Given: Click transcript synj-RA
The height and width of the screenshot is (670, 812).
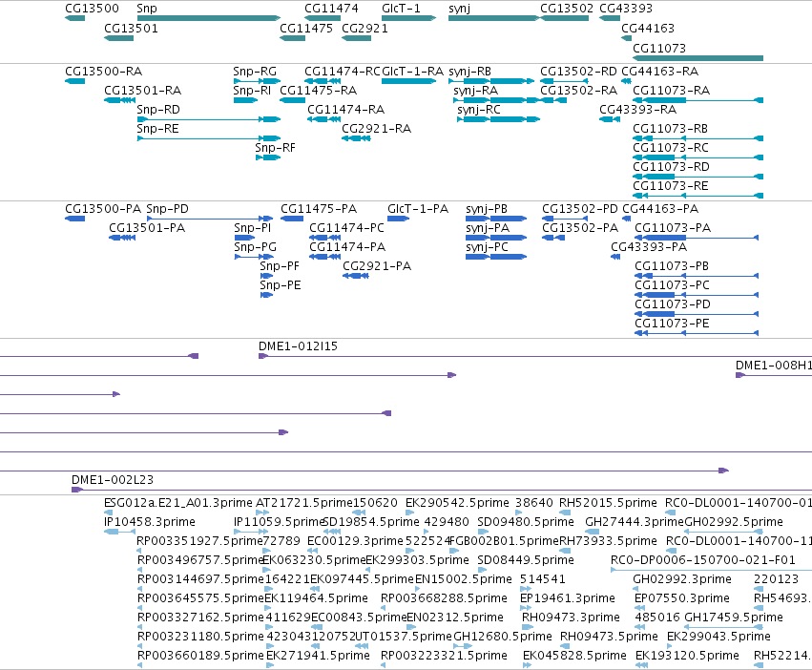Looking at the screenshot, I should pos(496,100).
